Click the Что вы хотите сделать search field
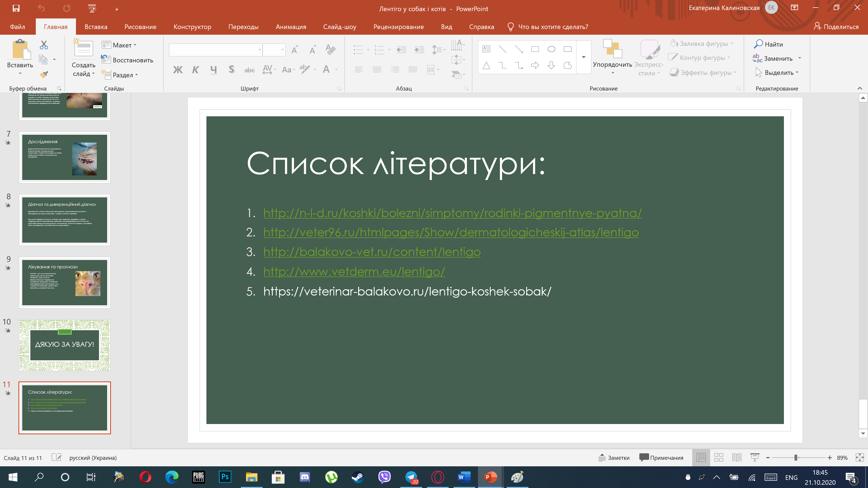Screen dimensions: 868x488 (548, 27)
